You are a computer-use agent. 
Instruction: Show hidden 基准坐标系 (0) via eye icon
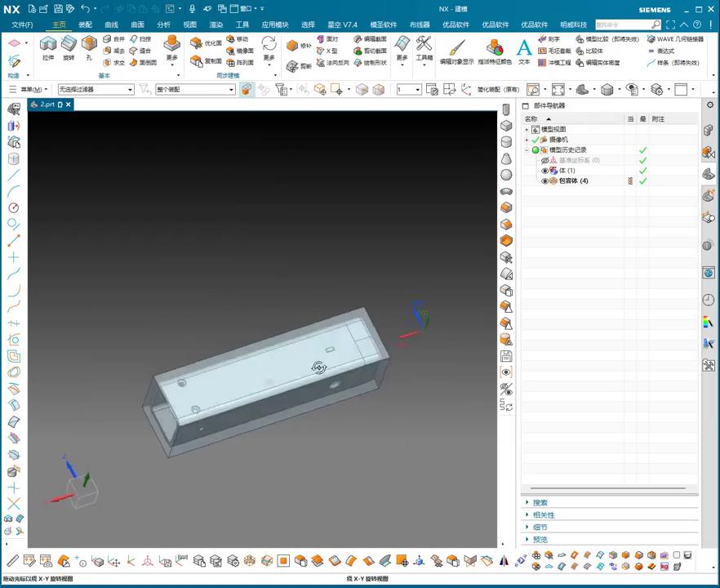click(545, 161)
